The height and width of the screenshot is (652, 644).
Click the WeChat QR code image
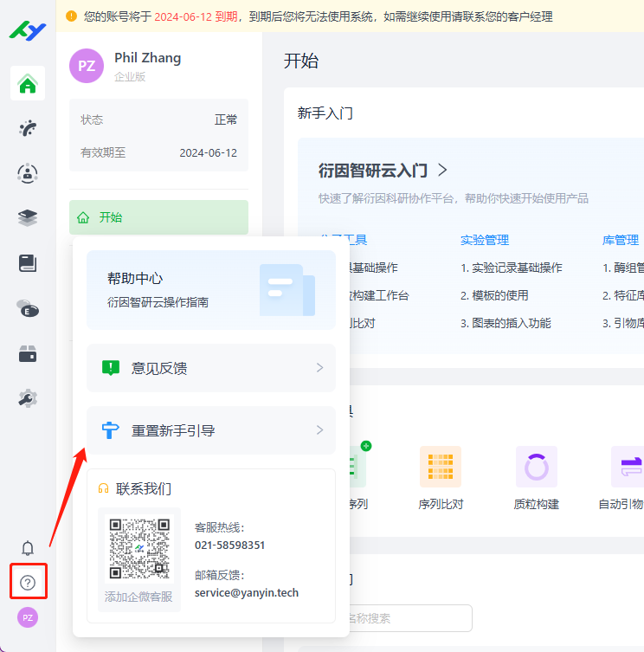pyautogui.click(x=139, y=548)
